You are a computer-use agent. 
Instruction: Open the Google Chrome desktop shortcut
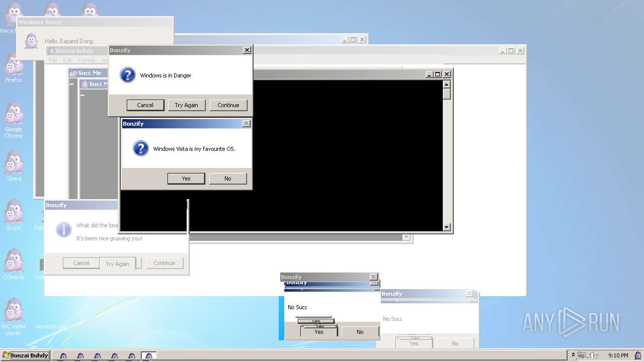click(14, 121)
